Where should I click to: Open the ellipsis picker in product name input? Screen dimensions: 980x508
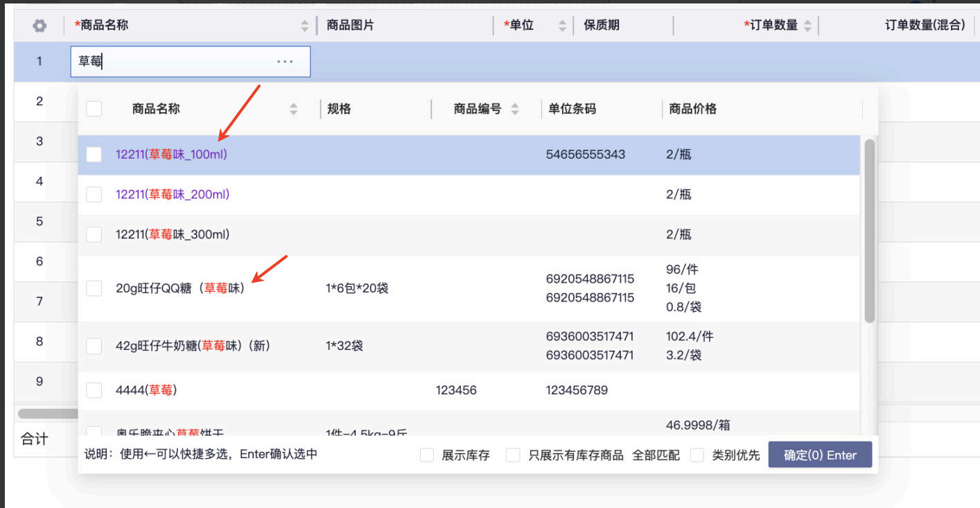(285, 62)
